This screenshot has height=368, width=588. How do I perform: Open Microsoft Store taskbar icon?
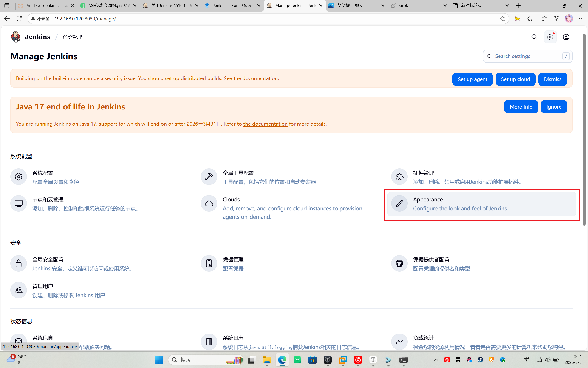pos(312,360)
